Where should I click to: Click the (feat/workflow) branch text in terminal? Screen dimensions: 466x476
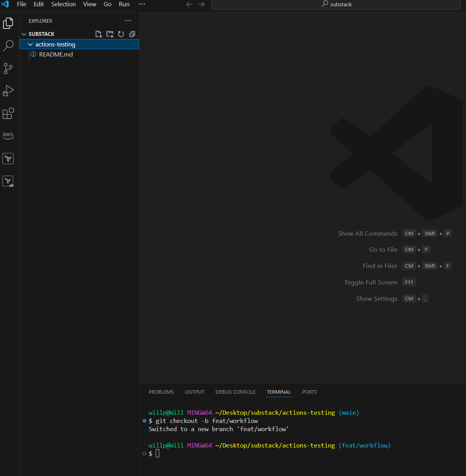(365, 445)
